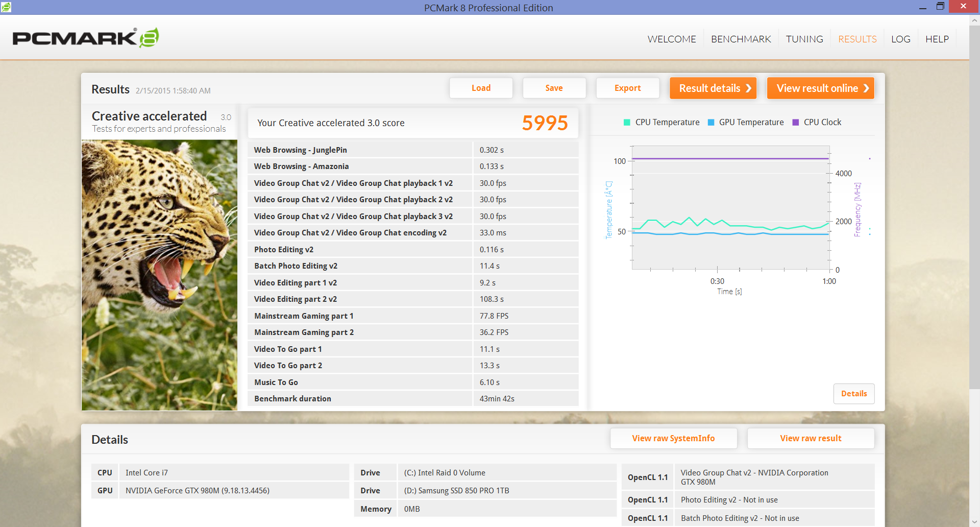Open the HELP tab
The height and width of the screenshot is (527, 980).
(x=937, y=39)
